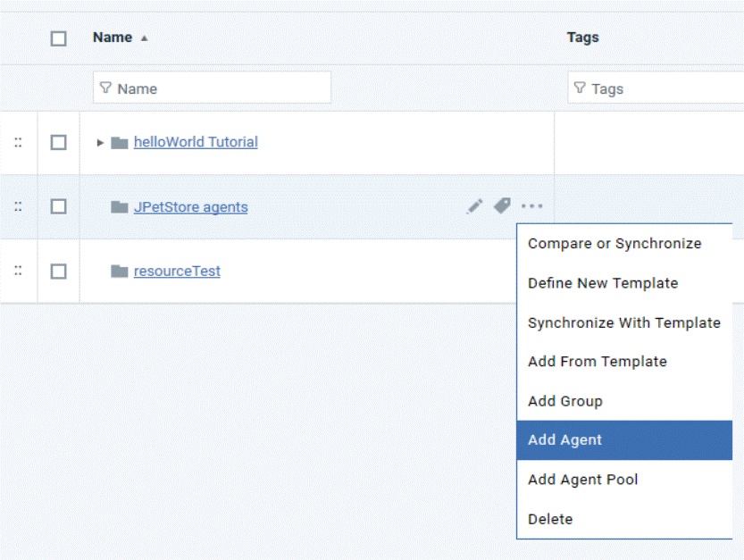Check the checkbox for resourceTest

click(x=58, y=271)
